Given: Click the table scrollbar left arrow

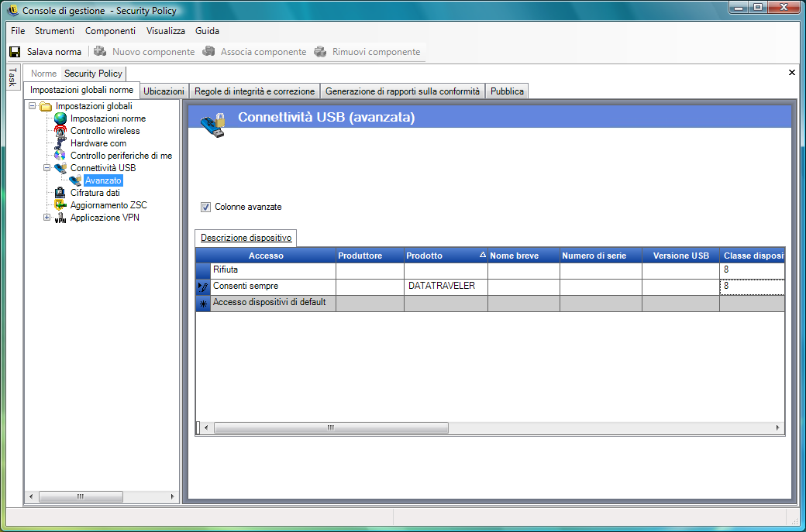Looking at the screenshot, I should 206,427.
